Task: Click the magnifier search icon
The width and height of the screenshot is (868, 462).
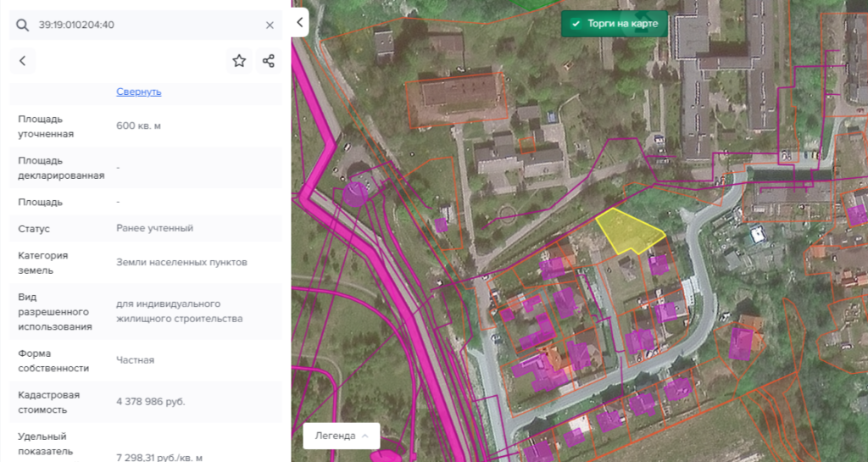Action: (23, 25)
